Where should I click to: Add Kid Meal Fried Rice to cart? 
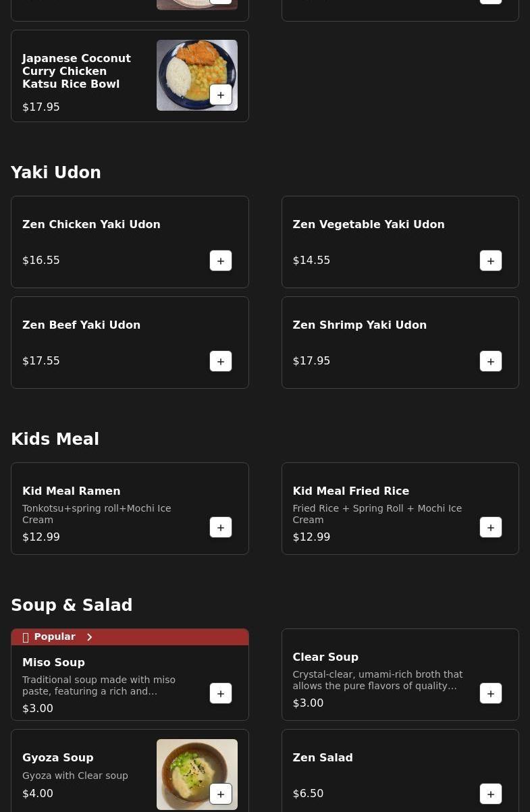(x=491, y=528)
